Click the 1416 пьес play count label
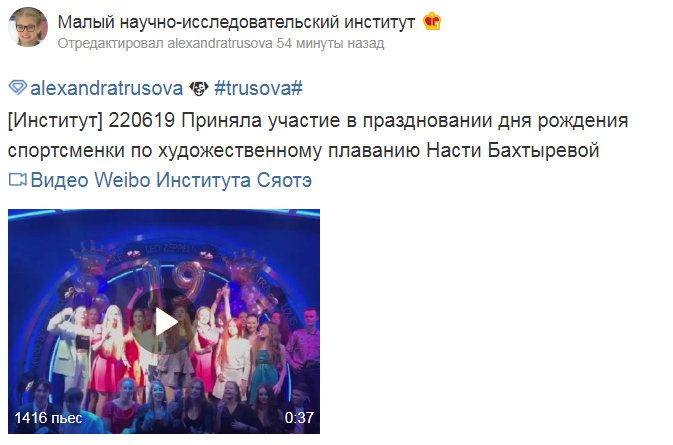 pyautogui.click(x=48, y=418)
